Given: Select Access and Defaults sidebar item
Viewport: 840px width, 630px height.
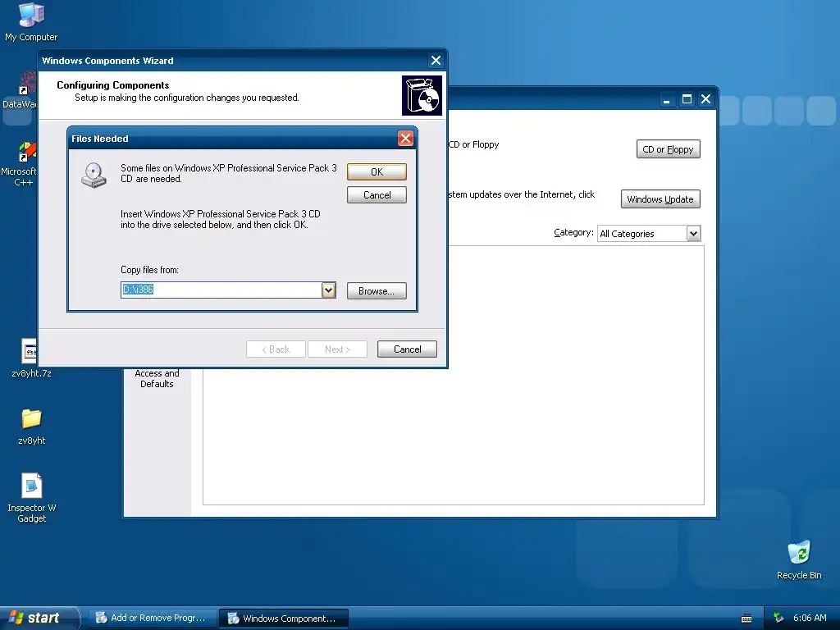Looking at the screenshot, I should (x=157, y=379).
